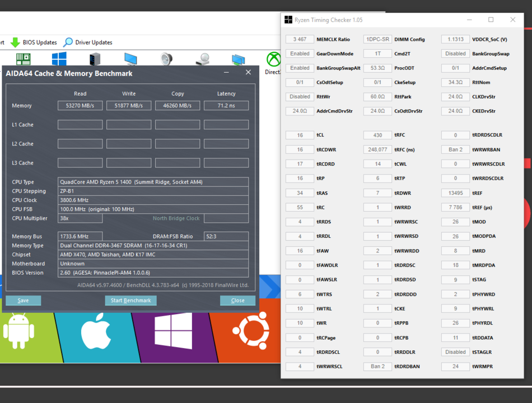Click the DIMM Config 1DPC-SR value

[377, 39]
